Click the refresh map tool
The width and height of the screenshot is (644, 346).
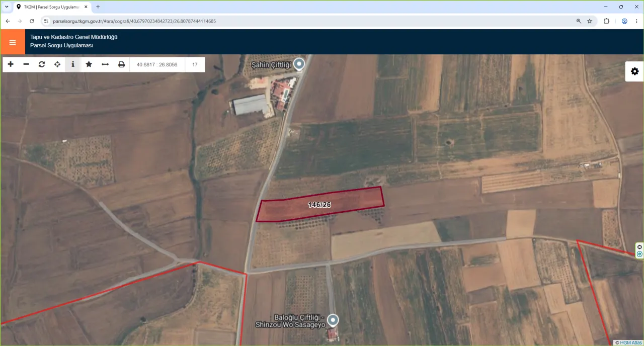coord(42,64)
